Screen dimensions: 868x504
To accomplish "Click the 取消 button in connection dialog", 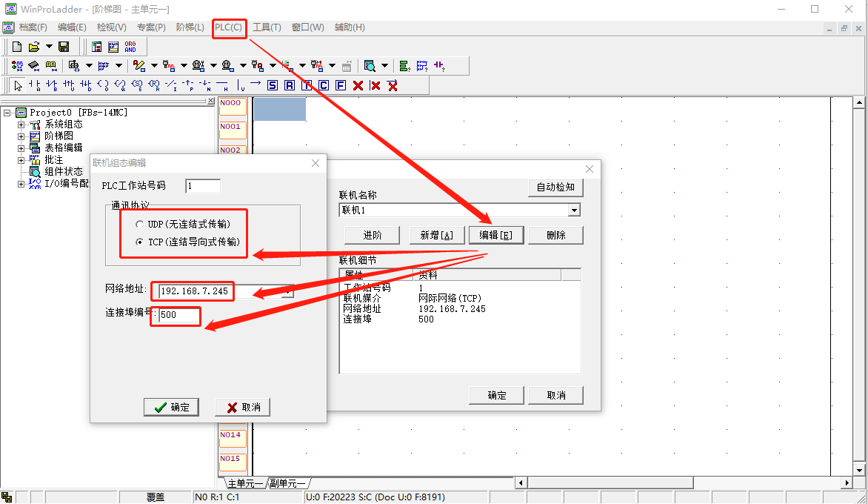I will pyautogui.click(x=555, y=396).
